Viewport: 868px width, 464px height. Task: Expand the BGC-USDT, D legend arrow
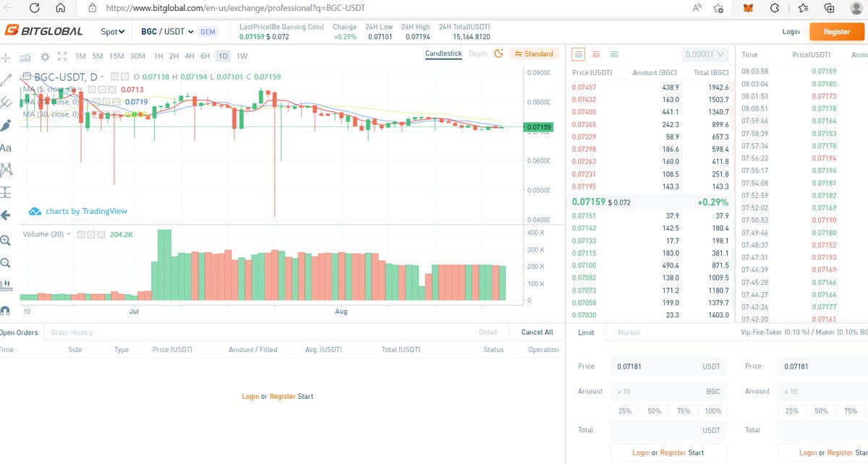[x=102, y=77]
